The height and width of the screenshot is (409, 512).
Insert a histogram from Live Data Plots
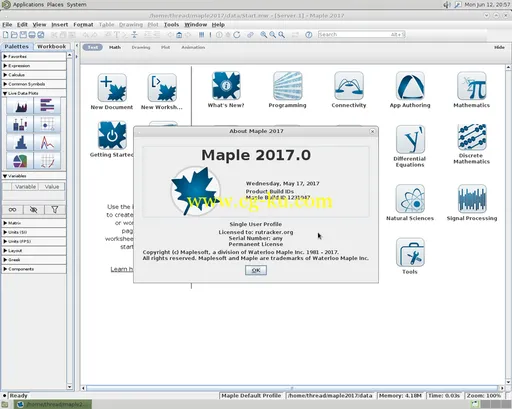tap(20, 143)
